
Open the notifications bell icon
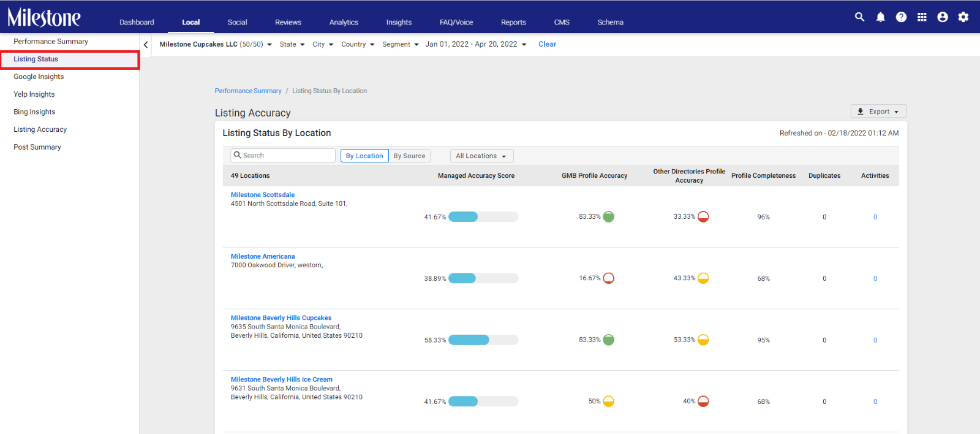click(x=880, y=17)
